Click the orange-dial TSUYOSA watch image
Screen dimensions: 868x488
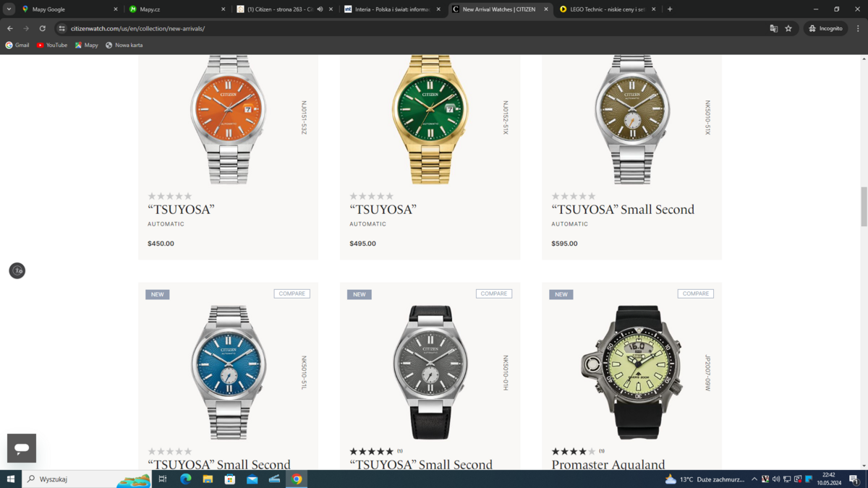(x=228, y=119)
